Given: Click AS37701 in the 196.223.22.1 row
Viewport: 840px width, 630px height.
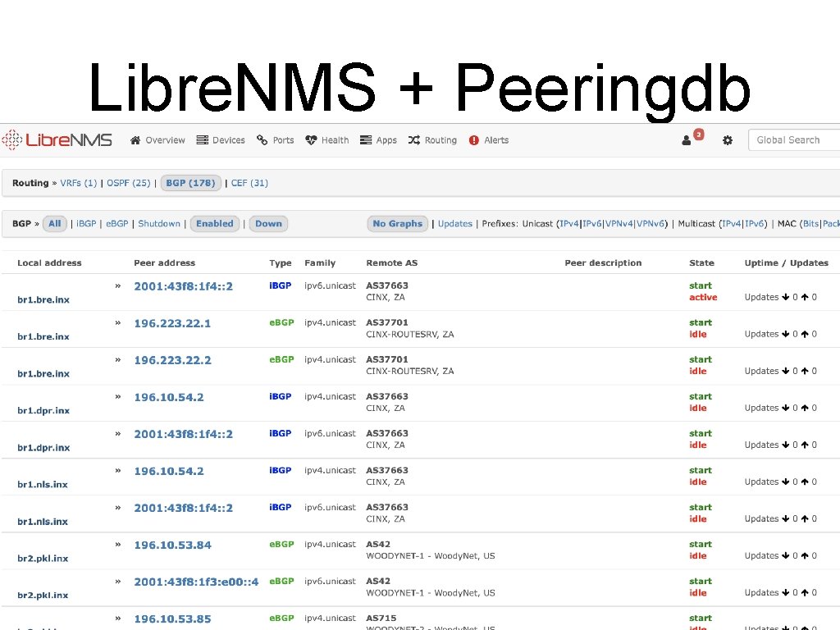Looking at the screenshot, I should tap(387, 322).
